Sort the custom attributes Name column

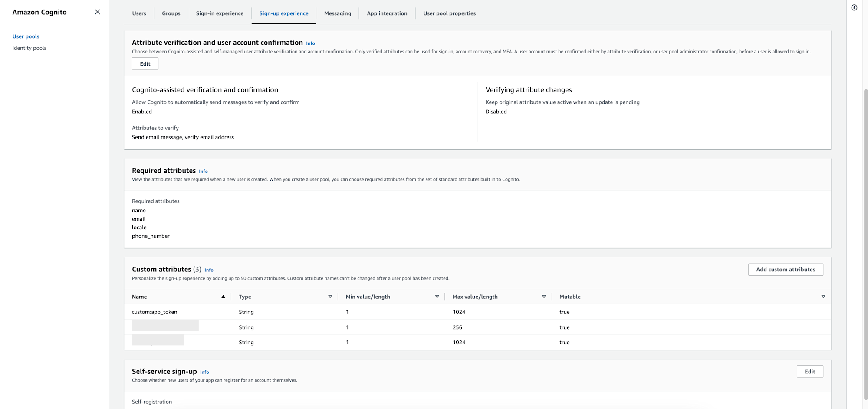pos(223,297)
